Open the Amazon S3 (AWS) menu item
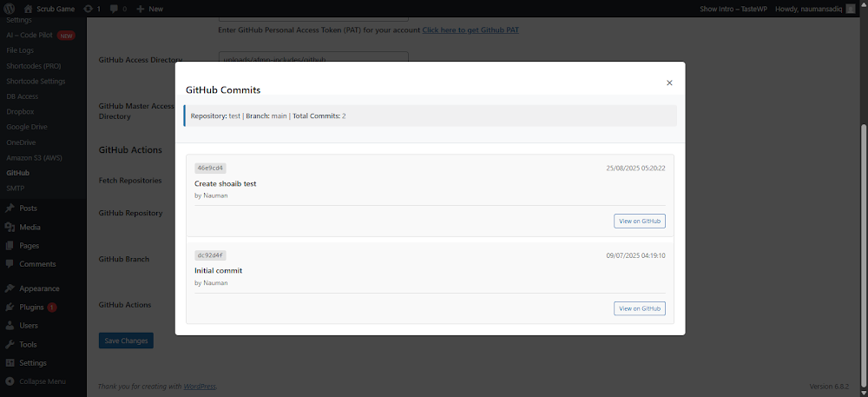 (x=36, y=157)
